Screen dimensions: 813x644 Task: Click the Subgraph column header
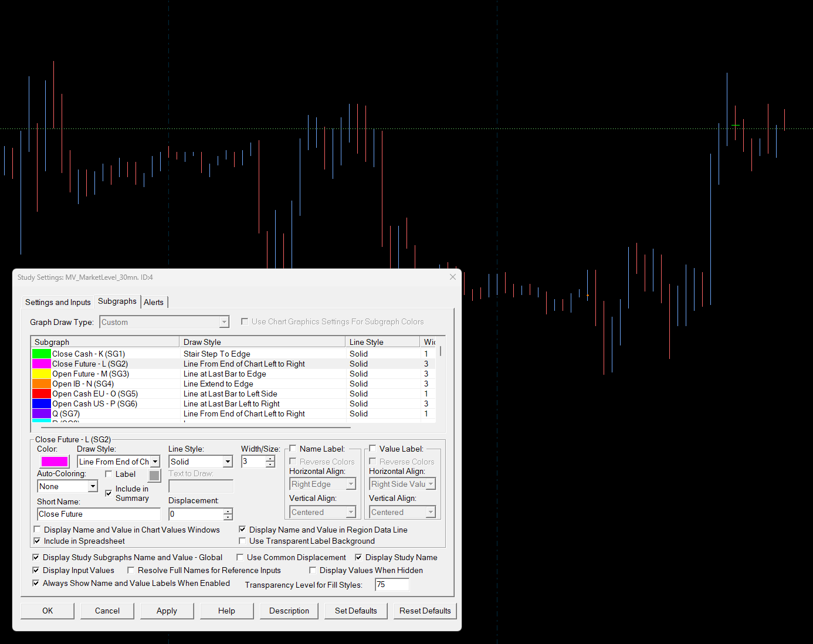tap(105, 342)
